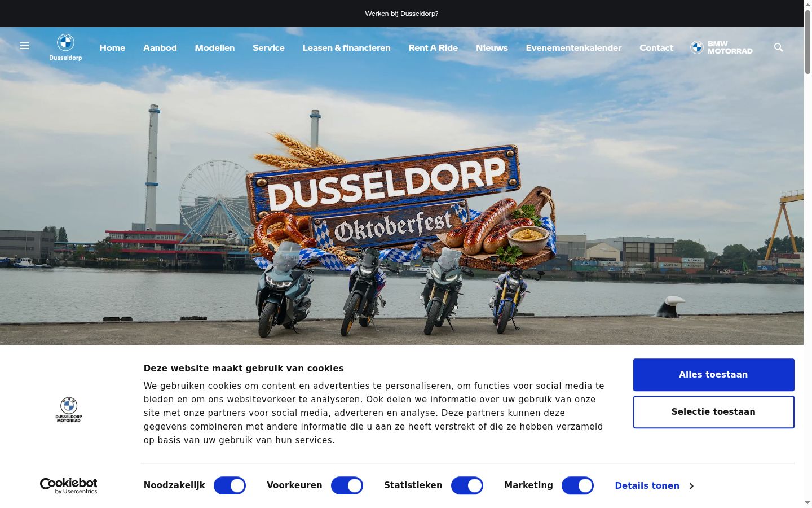Open the Evenementenkalender menu item

click(x=573, y=48)
